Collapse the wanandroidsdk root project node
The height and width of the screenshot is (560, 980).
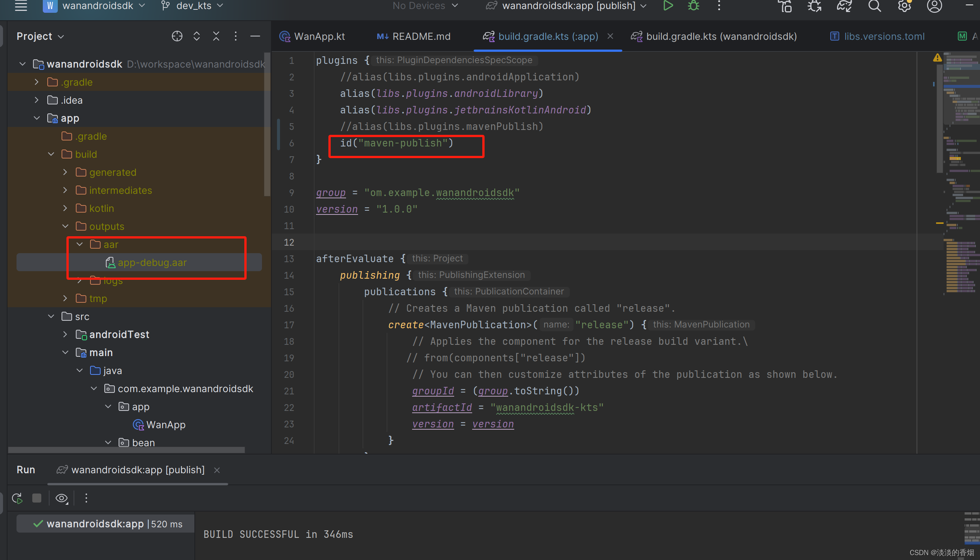click(22, 64)
